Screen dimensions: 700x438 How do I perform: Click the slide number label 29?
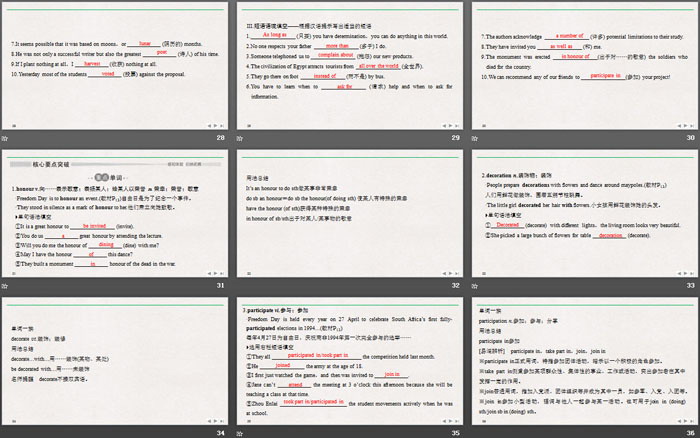454,138
